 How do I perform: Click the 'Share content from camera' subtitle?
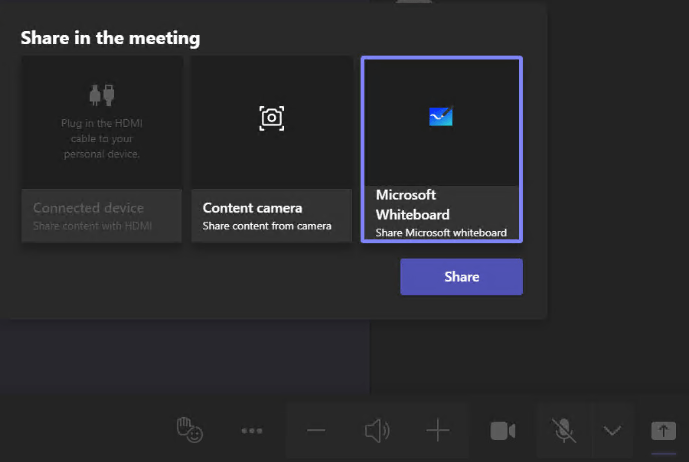tap(266, 227)
